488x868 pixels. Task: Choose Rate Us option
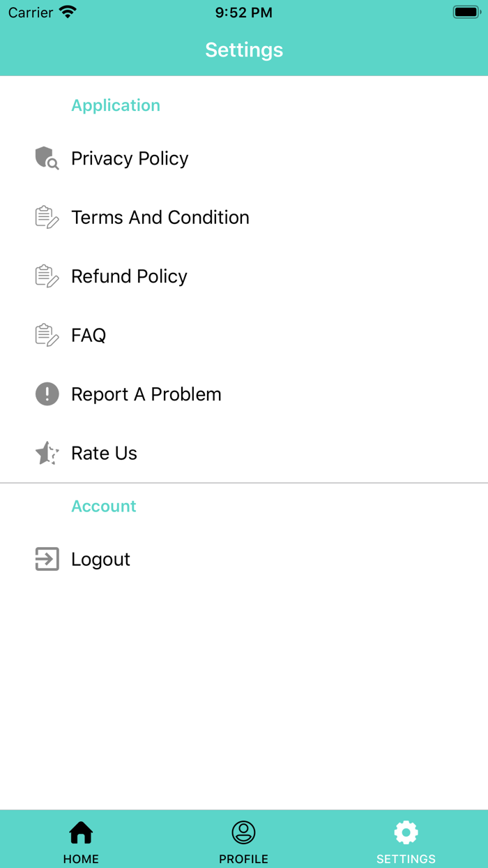coord(104,454)
